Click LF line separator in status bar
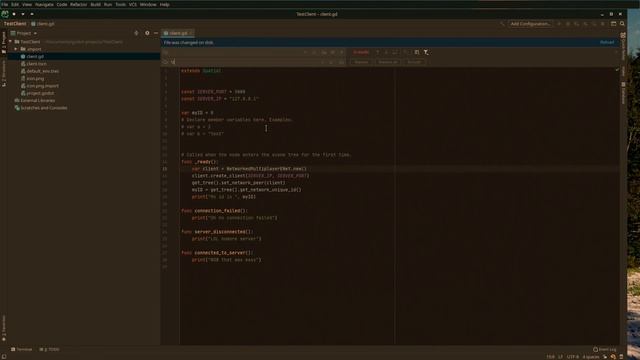The height and width of the screenshot is (360, 640). click(x=560, y=357)
